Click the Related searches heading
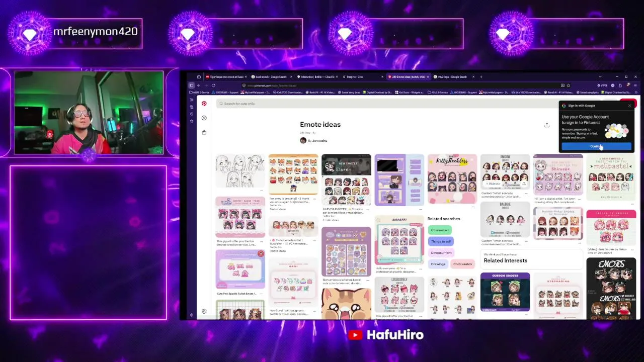644x362 pixels. tap(444, 219)
